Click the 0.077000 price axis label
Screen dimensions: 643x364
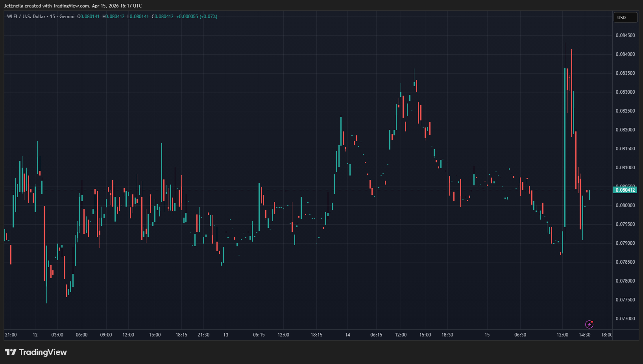pos(625,319)
